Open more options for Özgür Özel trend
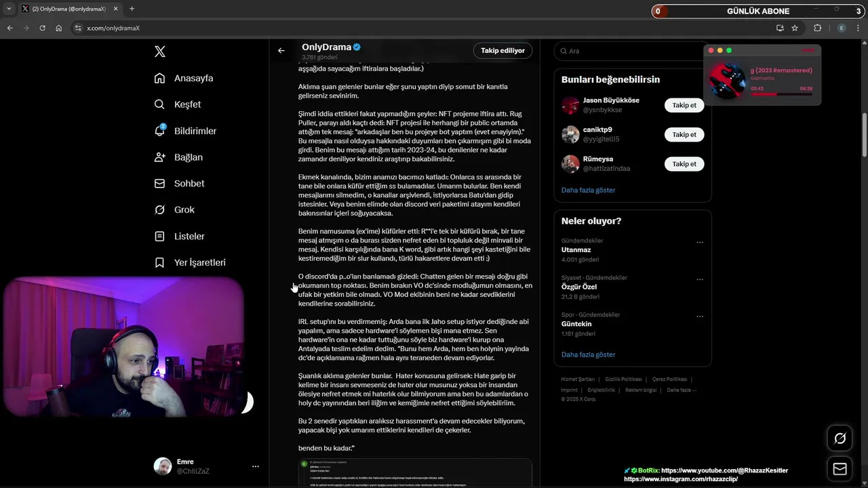The image size is (868, 488). [x=700, y=279]
